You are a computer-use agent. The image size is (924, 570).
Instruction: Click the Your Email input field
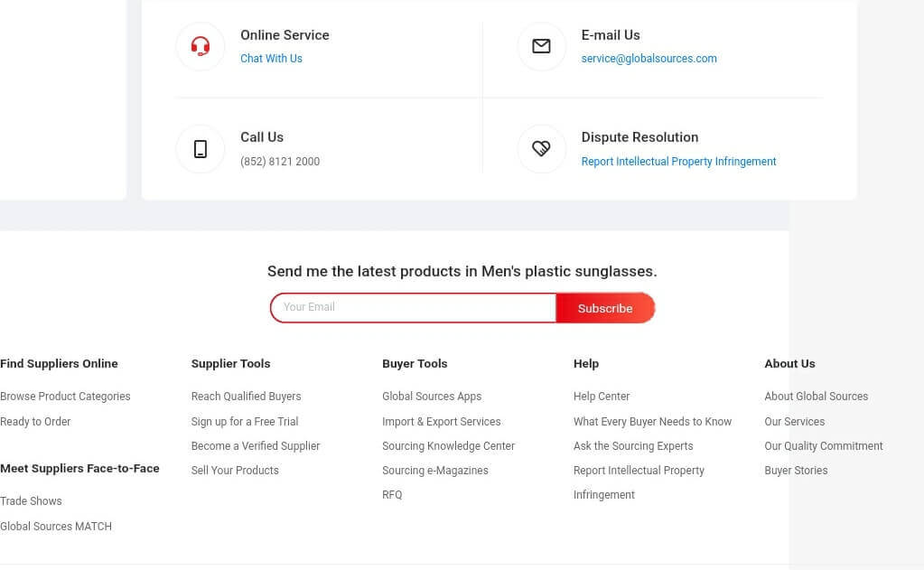tap(413, 308)
